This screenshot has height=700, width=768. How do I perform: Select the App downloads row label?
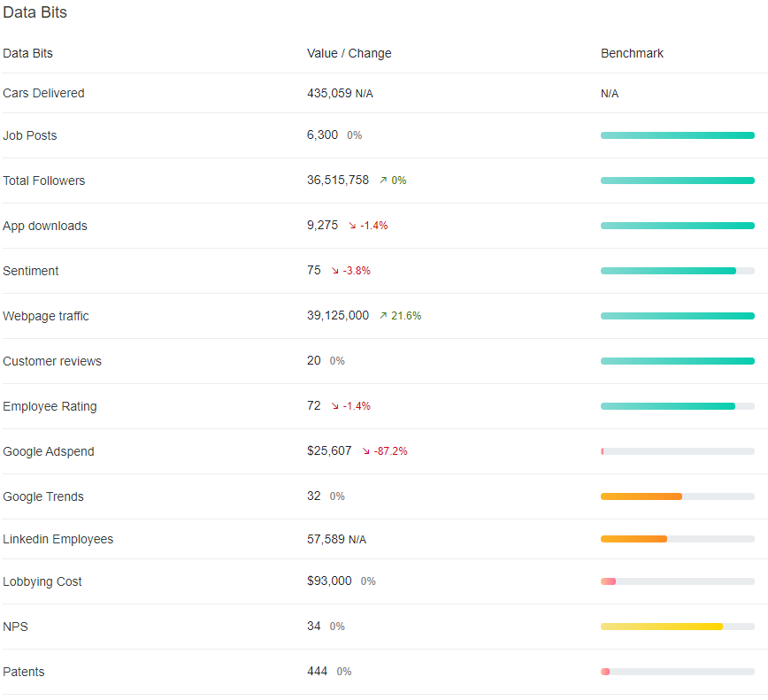tap(45, 226)
